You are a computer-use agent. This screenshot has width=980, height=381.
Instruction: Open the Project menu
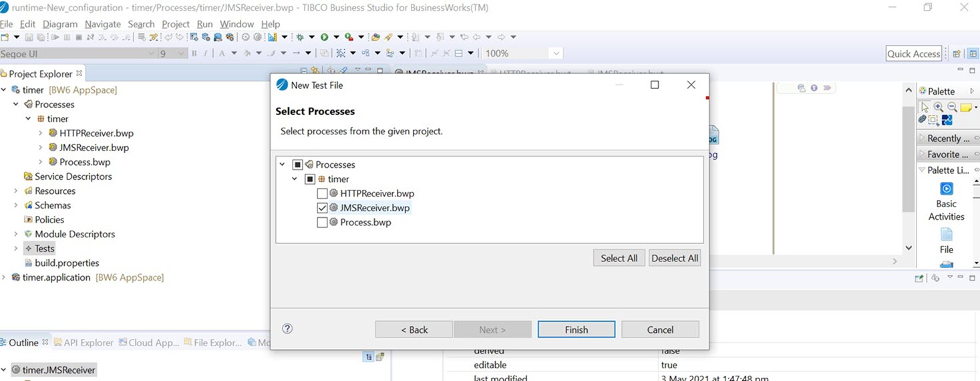click(x=176, y=24)
